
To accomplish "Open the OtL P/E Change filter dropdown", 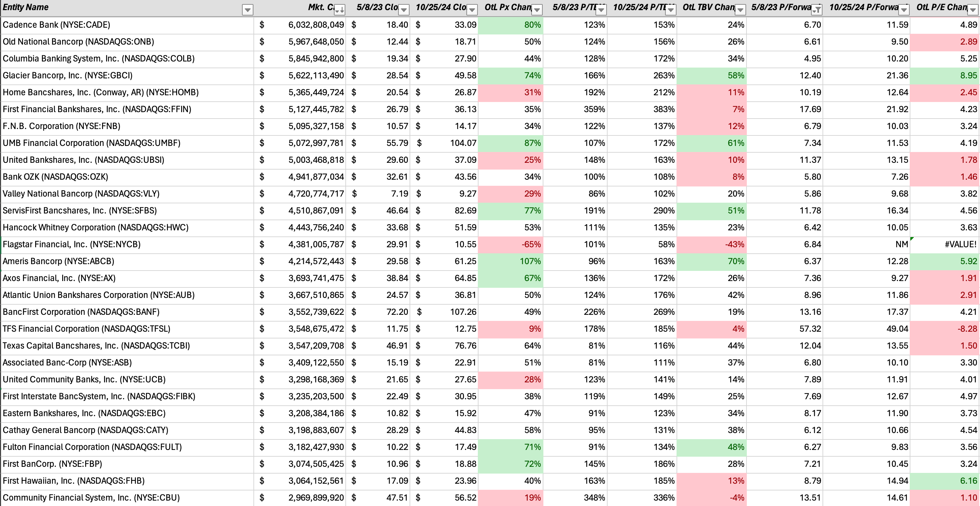I will click(973, 10).
